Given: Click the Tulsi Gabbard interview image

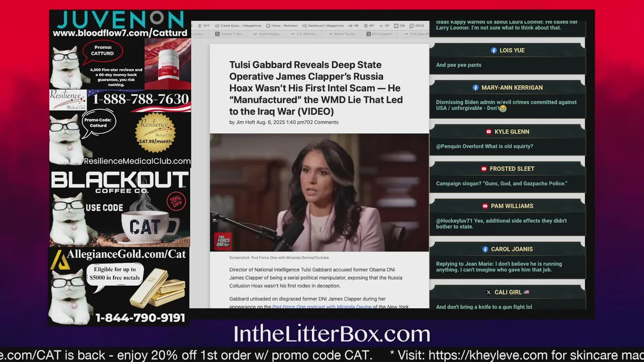Looking at the screenshot, I should click(319, 192).
